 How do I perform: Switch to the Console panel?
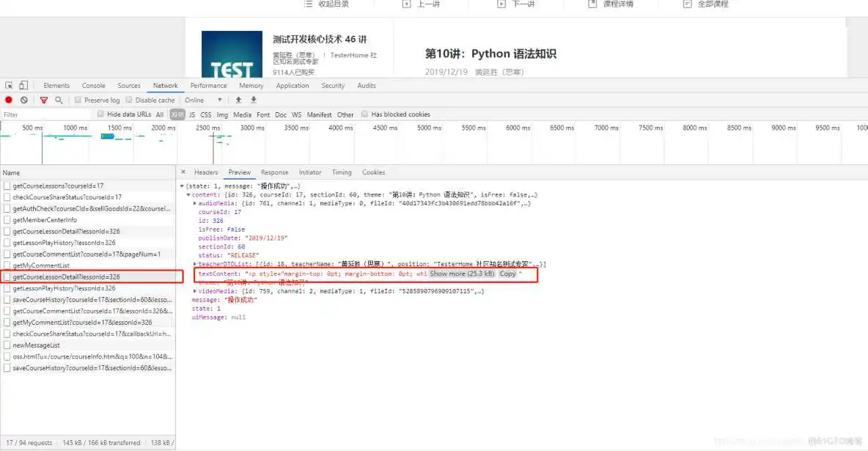(x=94, y=85)
